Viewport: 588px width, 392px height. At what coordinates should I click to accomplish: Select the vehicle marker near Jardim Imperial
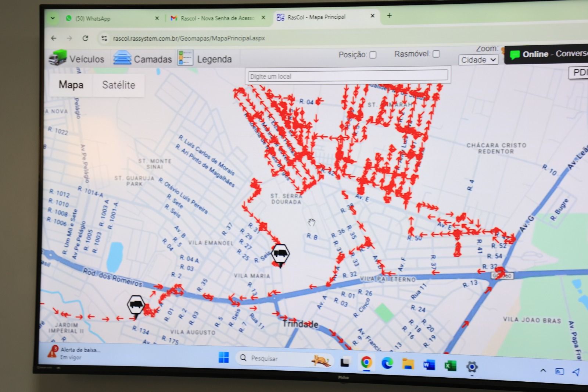[136, 305]
